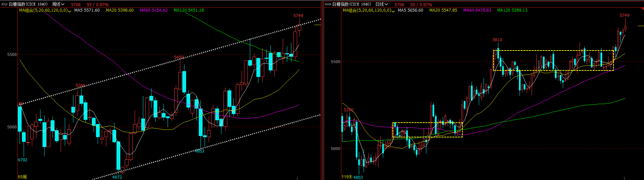Viewport: 644px width, 180px height.
Task: Click the 119天 range label
Action: (347, 177)
